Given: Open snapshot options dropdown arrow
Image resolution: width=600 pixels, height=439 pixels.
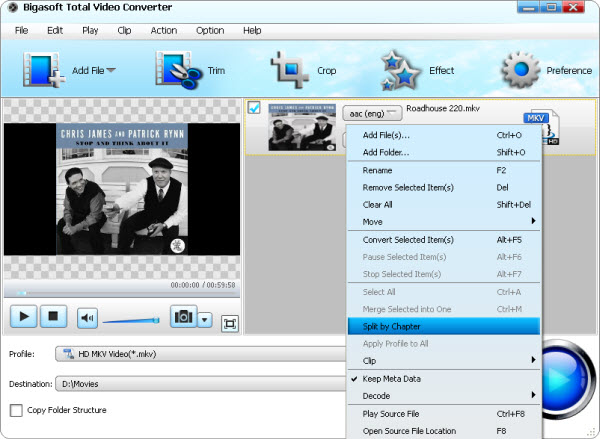Looking at the screenshot, I should coord(205,320).
